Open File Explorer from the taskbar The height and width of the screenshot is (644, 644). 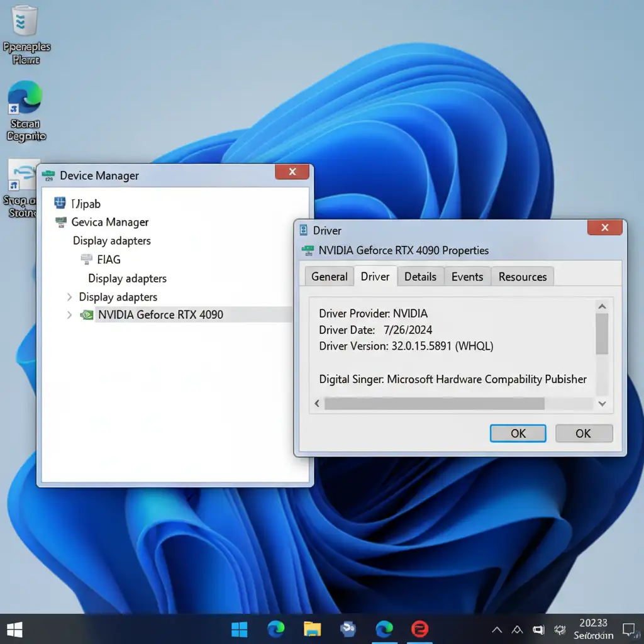click(x=313, y=628)
